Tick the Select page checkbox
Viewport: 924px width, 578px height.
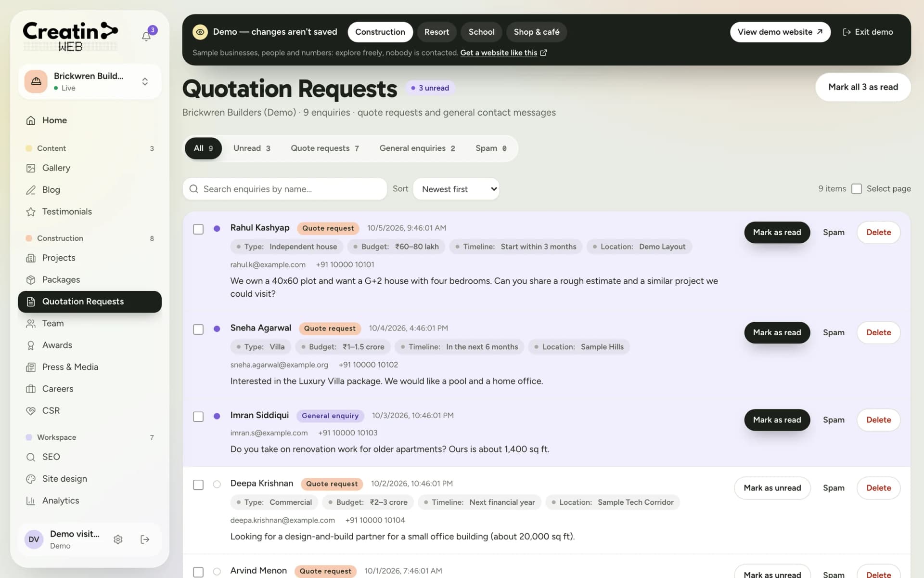[x=857, y=189]
